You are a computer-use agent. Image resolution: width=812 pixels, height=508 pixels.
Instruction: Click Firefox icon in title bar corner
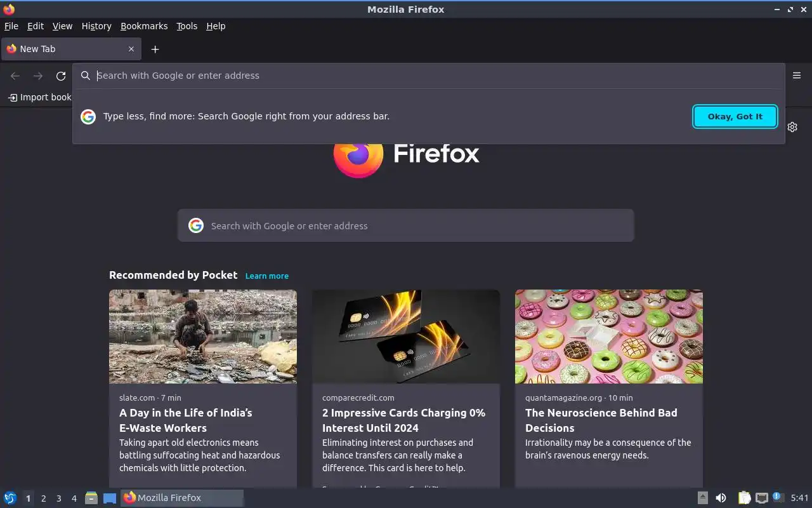pyautogui.click(x=9, y=9)
